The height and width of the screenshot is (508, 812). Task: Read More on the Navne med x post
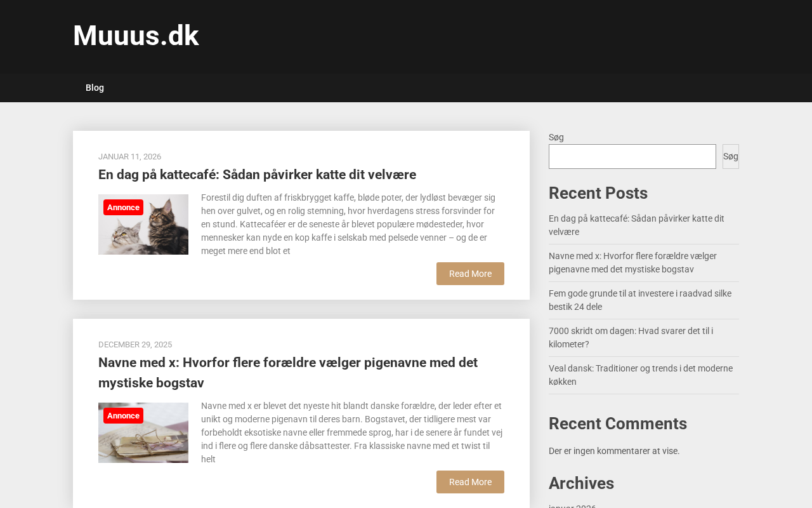pyautogui.click(x=470, y=482)
